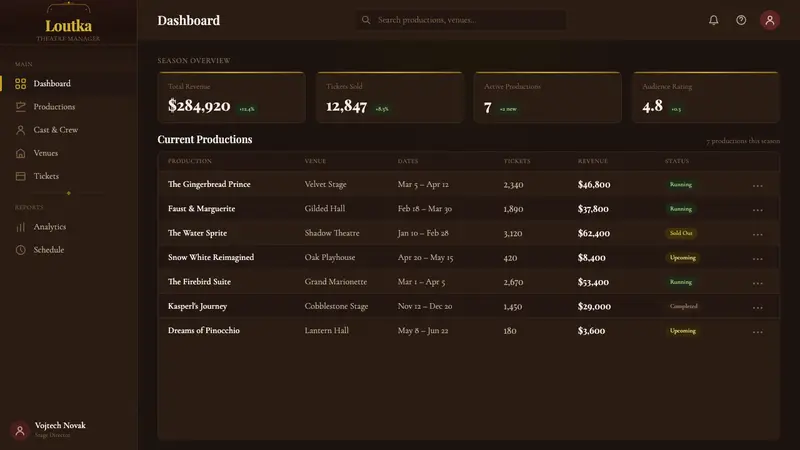Click The Water Sprite production name
The height and width of the screenshot is (450, 800).
[x=197, y=233]
